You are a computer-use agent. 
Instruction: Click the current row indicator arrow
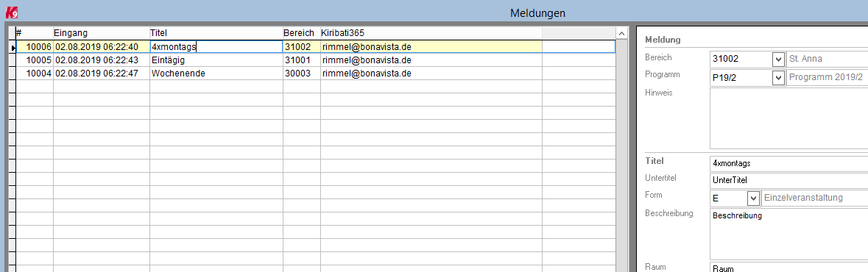(x=13, y=48)
